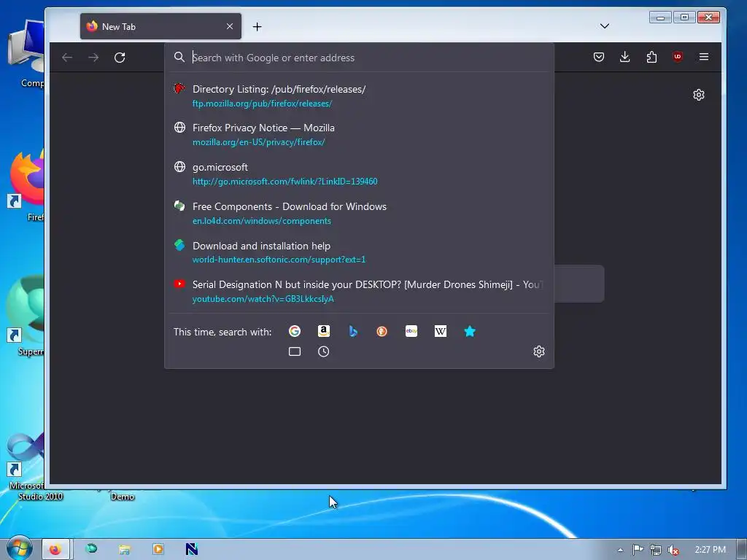The height and width of the screenshot is (560, 747).
Task: Click the Action Center flag tray icon
Action: click(x=638, y=550)
